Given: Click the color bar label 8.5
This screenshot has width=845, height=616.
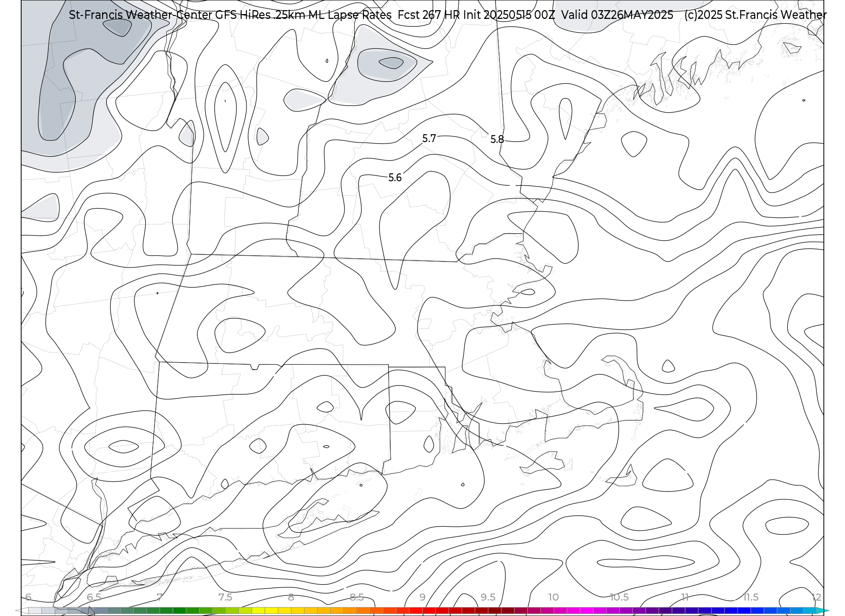Looking at the screenshot, I should [x=356, y=597].
